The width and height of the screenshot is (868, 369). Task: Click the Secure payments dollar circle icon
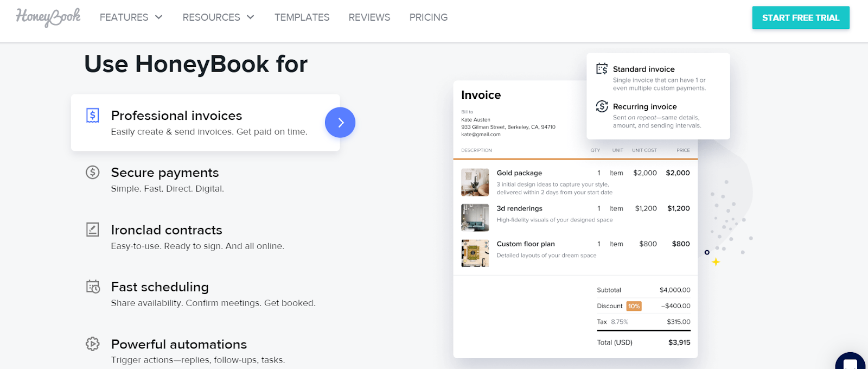click(93, 173)
